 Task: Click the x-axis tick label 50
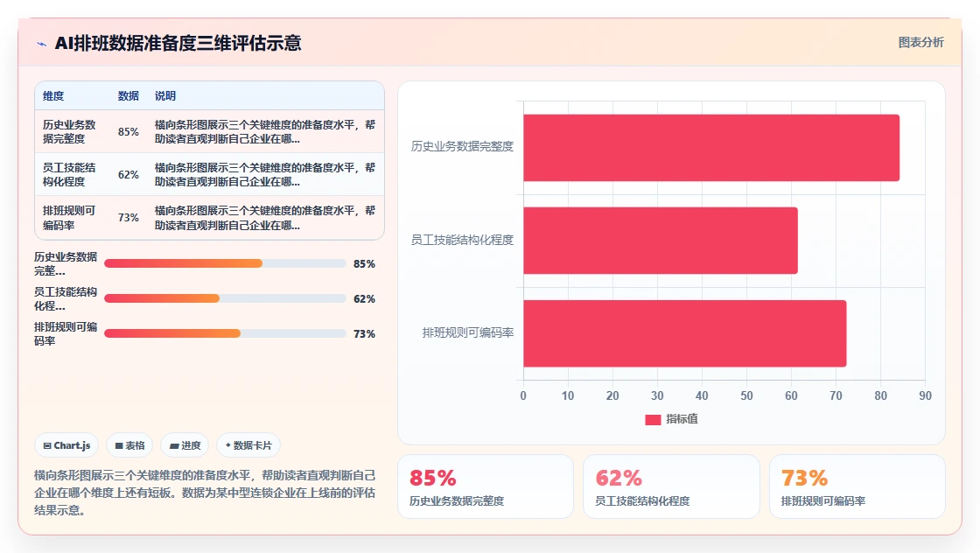tap(746, 396)
